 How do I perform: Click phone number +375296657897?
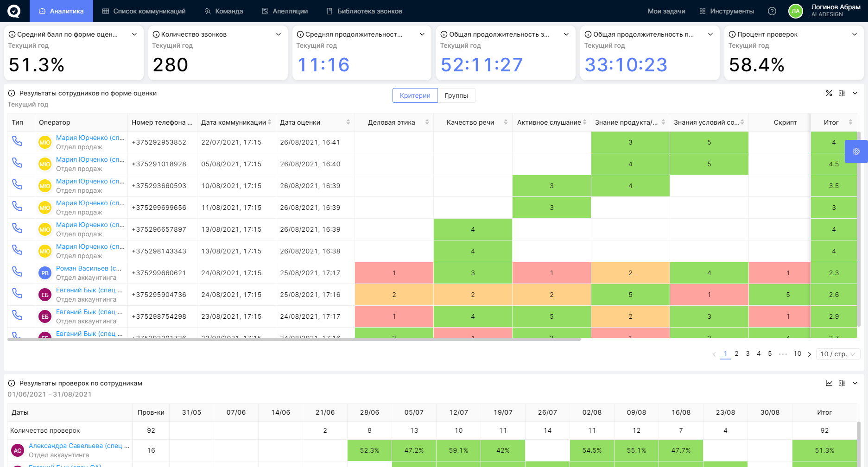click(159, 229)
